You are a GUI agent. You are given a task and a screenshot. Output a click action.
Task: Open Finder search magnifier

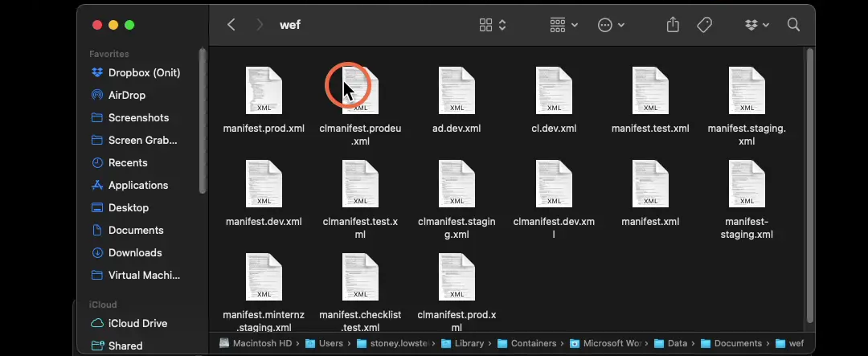(793, 25)
